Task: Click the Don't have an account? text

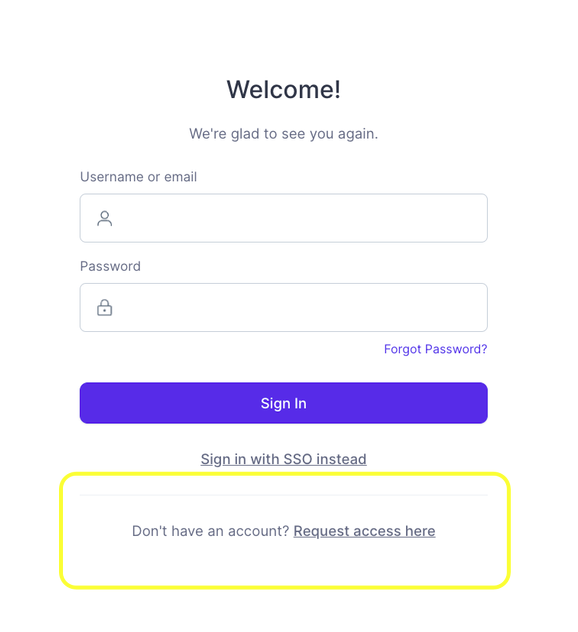Action: click(x=210, y=531)
